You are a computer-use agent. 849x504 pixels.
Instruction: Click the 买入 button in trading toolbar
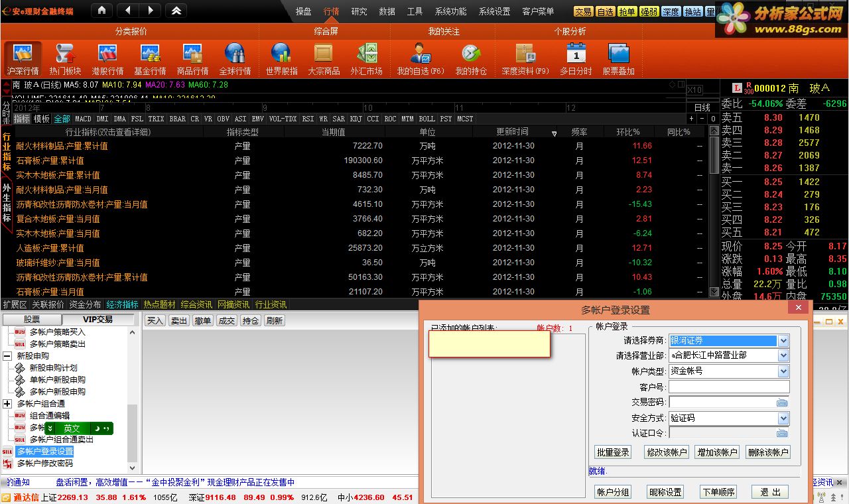point(155,321)
